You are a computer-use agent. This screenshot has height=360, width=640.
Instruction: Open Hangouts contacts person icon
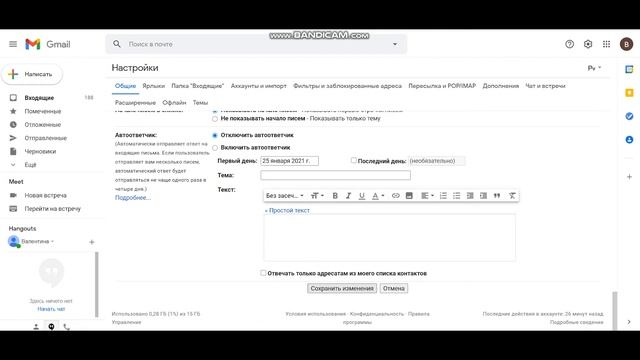(36, 327)
